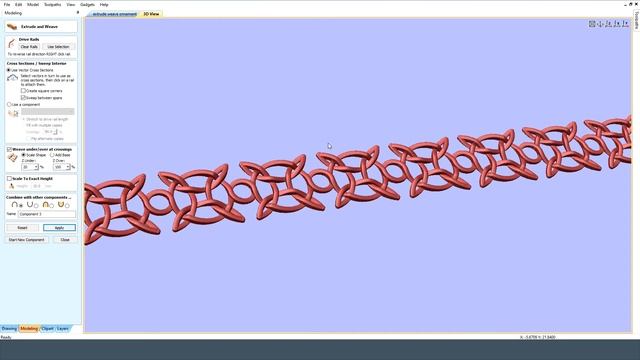Select the Add combine mode radio
640x360 pixels.
click(x=21, y=206)
